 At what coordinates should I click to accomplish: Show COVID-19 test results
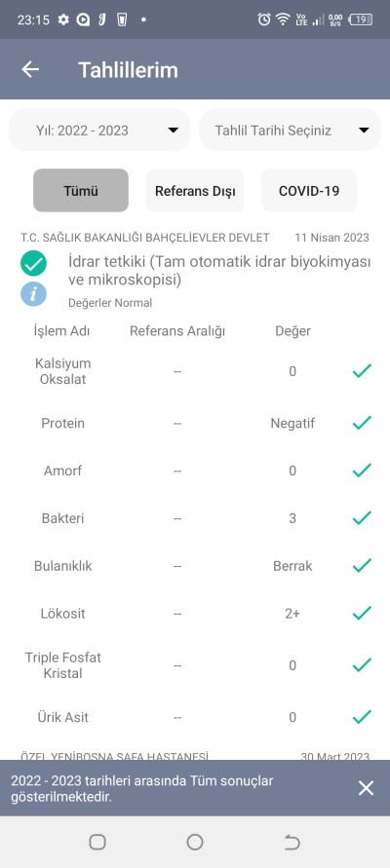308,190
